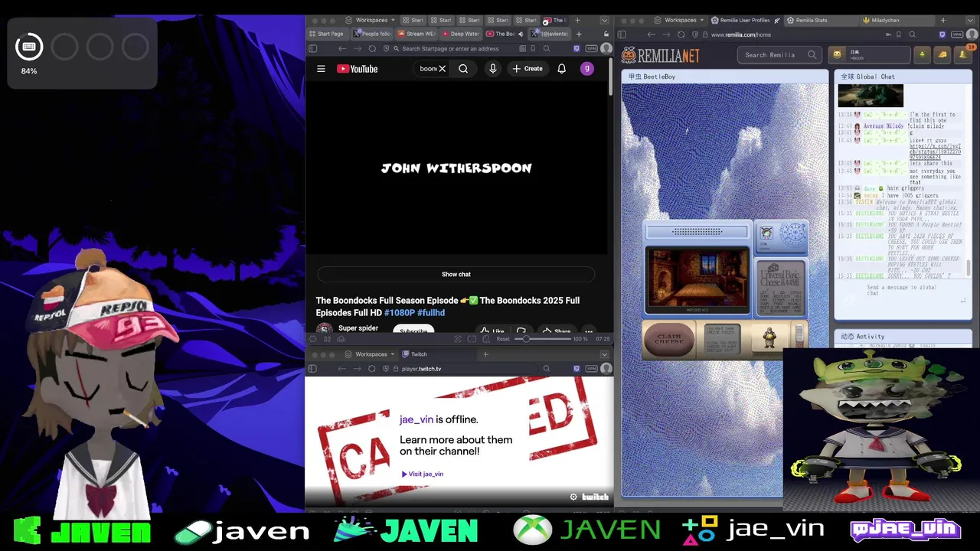Go to the YouTube home logo
980x551 pixels.
click(x=358, y=69)
